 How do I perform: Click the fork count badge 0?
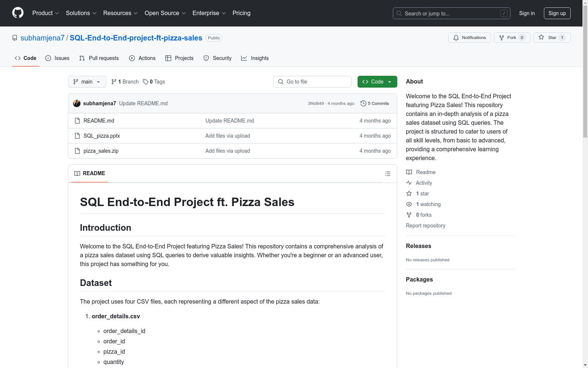point(522,38)
